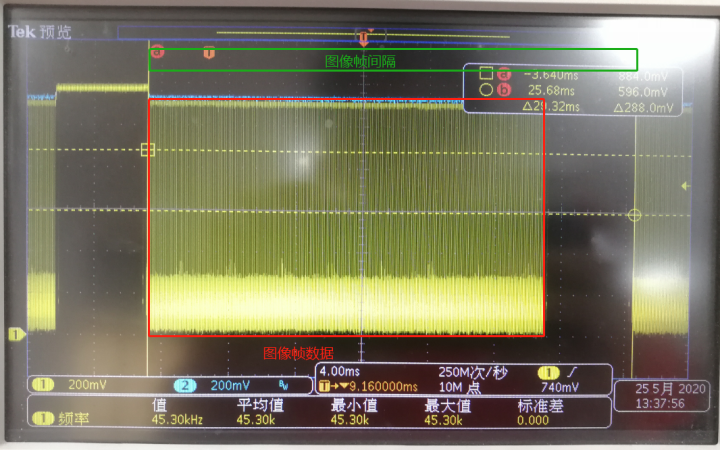Screen dimensions: 720x450
Task: Click the cursor b time '25.68ms'
Action: pos(551,90)
